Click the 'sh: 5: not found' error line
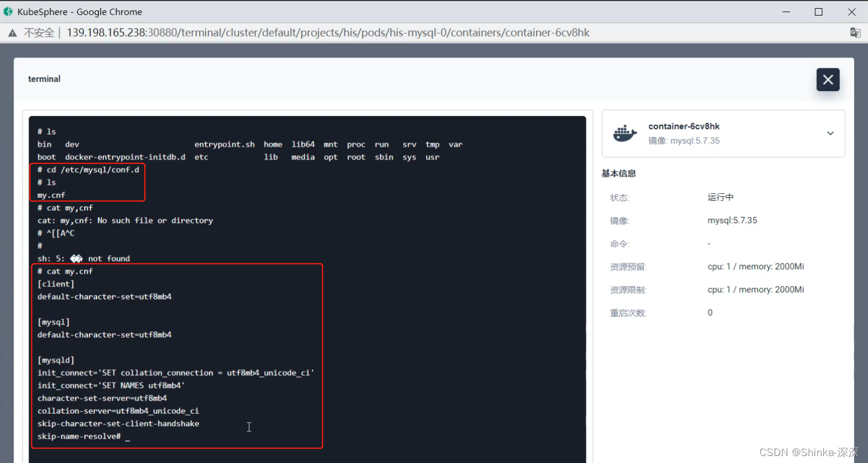The width and height of the screenshot is (868, 463). pyautogui.click(x=84, y=259)
